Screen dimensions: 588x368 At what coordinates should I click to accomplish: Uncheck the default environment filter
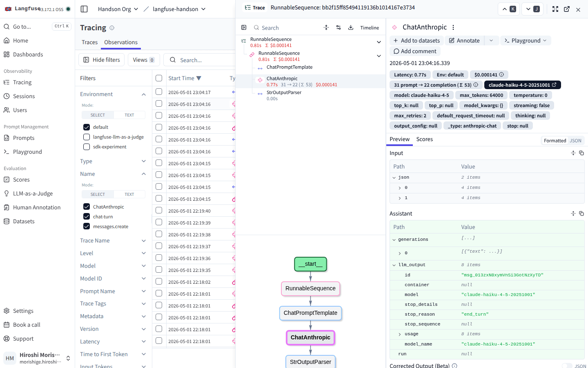(x=87, y=127)
